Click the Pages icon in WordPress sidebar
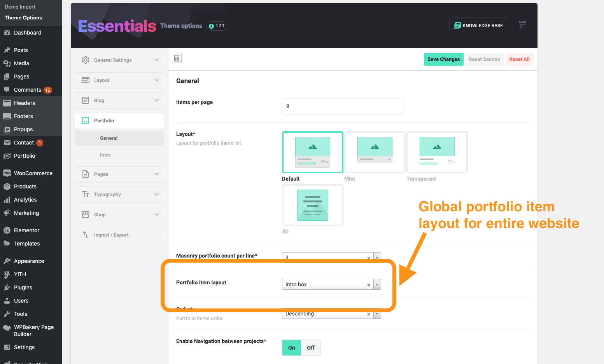Image resolution: width=604 pixels, height=364 pixels. click(7, 77)
